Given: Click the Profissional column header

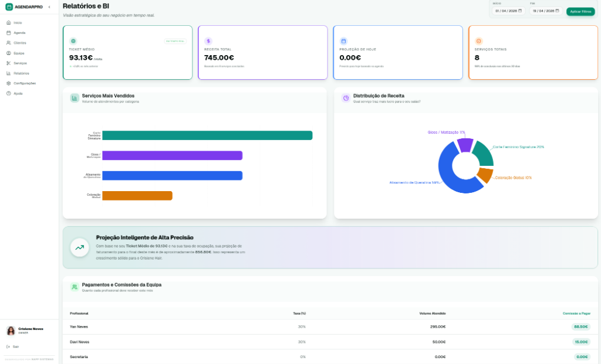Looking at the screenshot, I should click(79, 314).
